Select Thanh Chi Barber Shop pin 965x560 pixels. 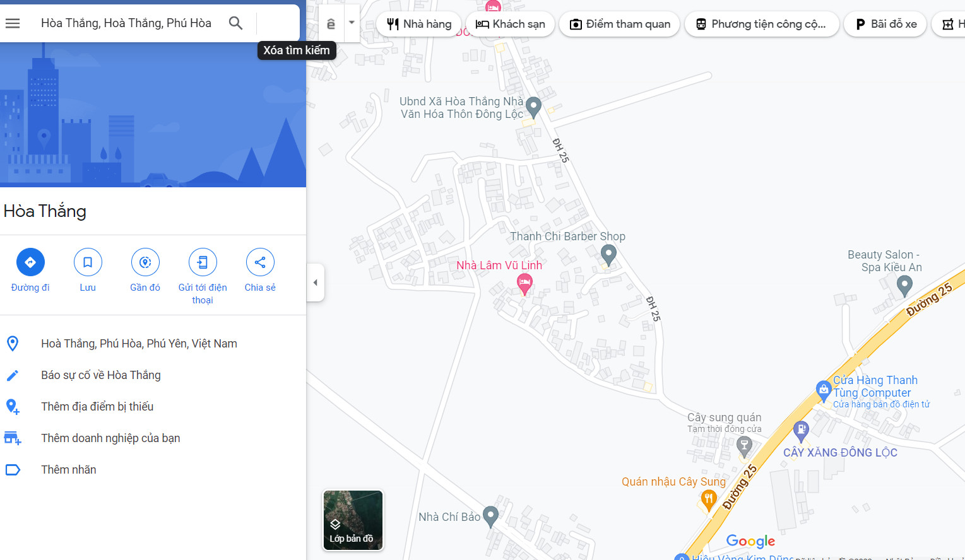(608, 254)
